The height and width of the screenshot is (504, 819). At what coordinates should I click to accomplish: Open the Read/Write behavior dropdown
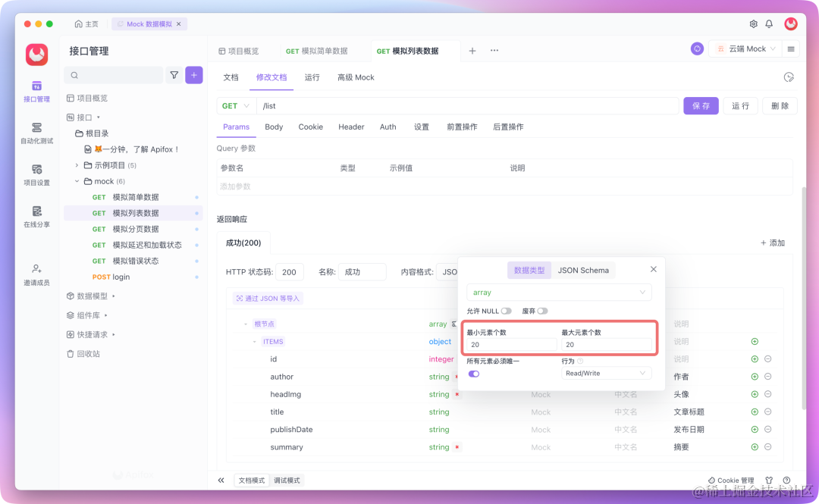tap(606, 374)
